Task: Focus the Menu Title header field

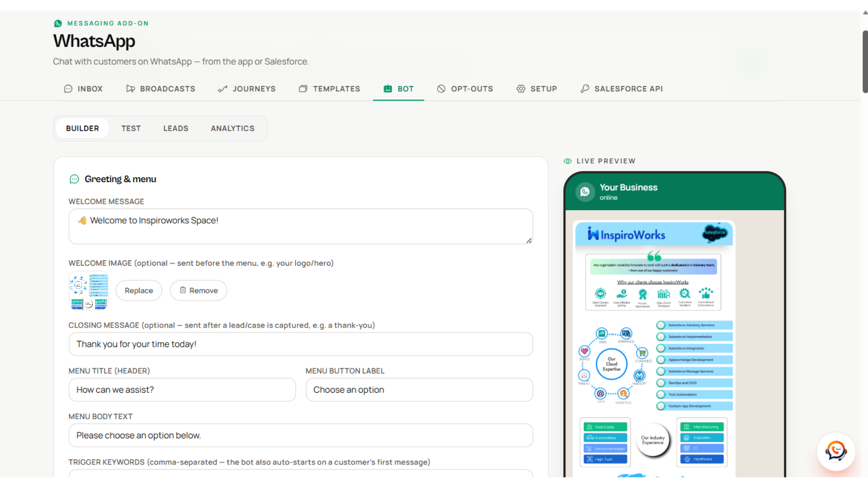Action: pos(182,390)
